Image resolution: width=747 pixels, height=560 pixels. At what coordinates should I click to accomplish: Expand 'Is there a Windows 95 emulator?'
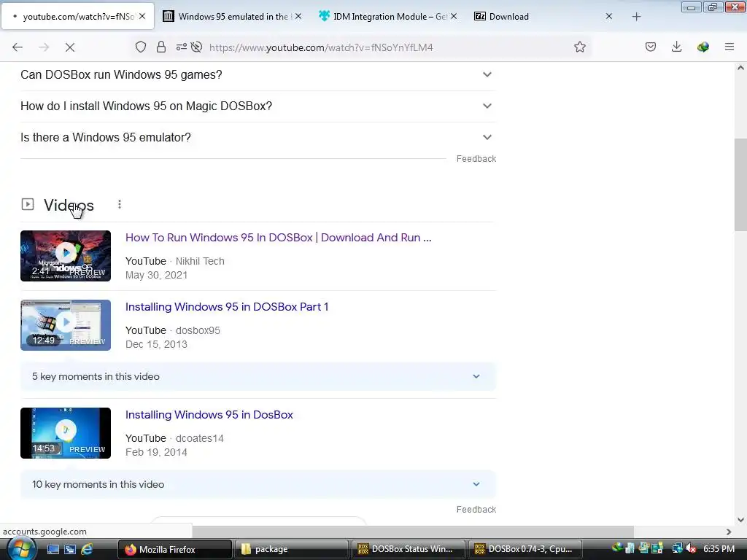(258, 138)
